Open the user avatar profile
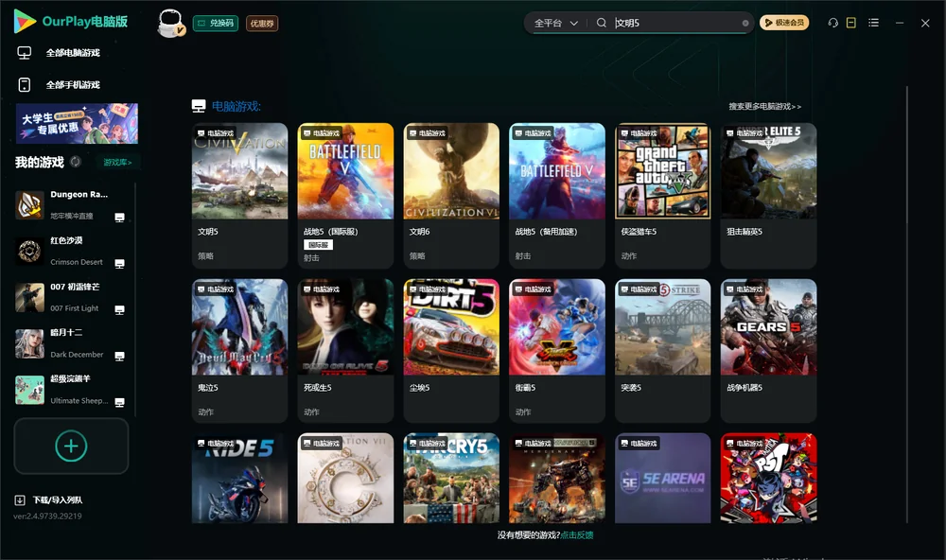 click(x=170, y=23)
